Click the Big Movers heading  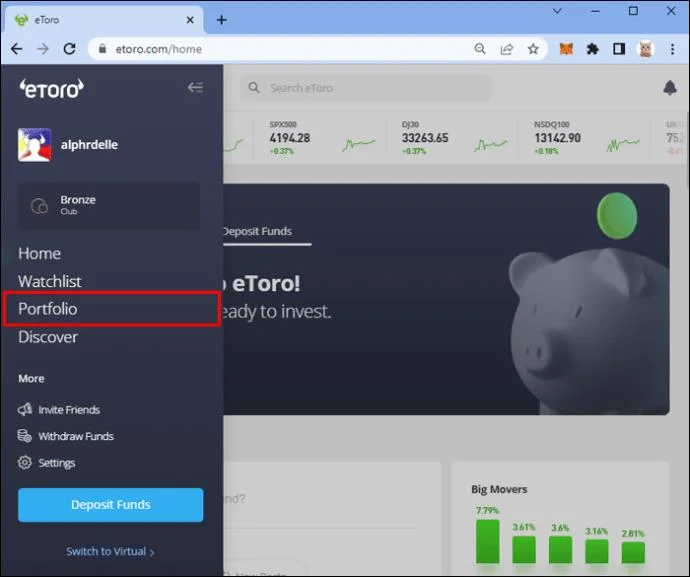tap(499, 489)
